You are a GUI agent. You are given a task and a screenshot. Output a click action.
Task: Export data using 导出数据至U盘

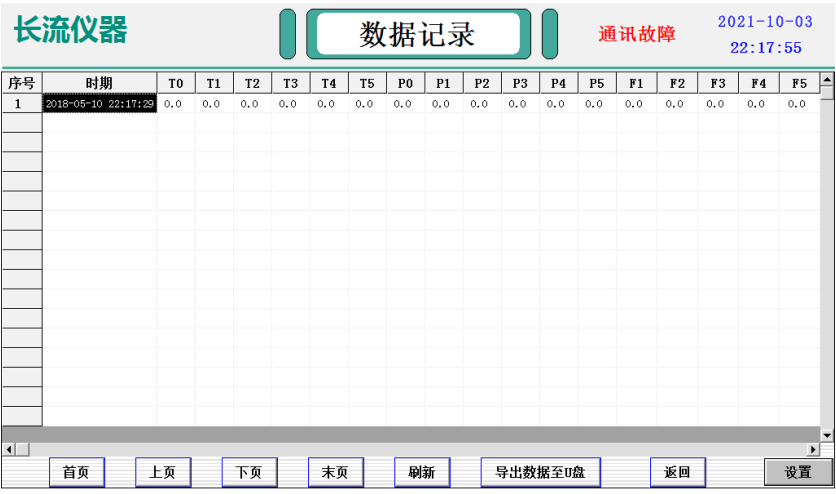540,472
